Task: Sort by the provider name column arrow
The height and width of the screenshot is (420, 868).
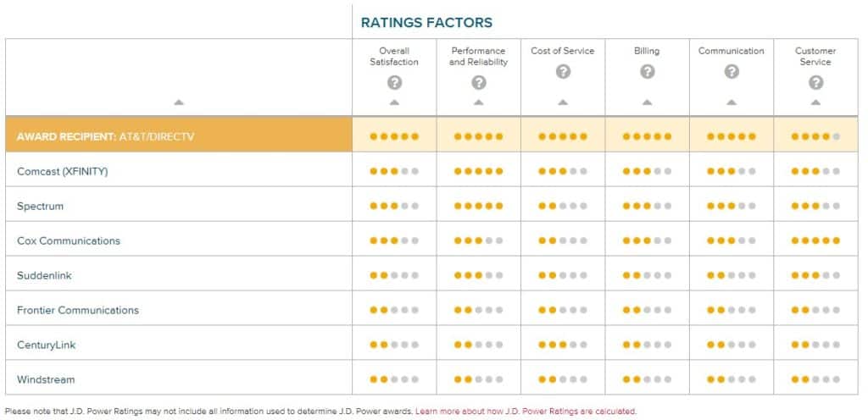Action: [x=178, y=102]
